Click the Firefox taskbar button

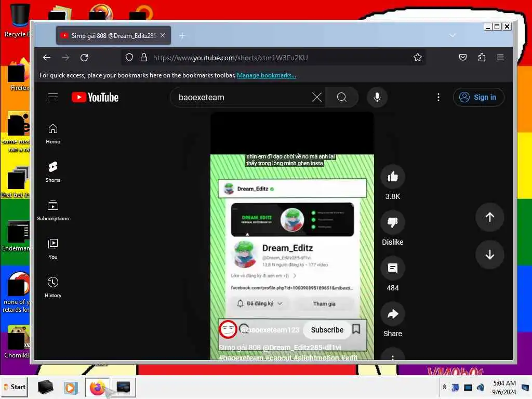pyautogui.click(x=97, y=388)
